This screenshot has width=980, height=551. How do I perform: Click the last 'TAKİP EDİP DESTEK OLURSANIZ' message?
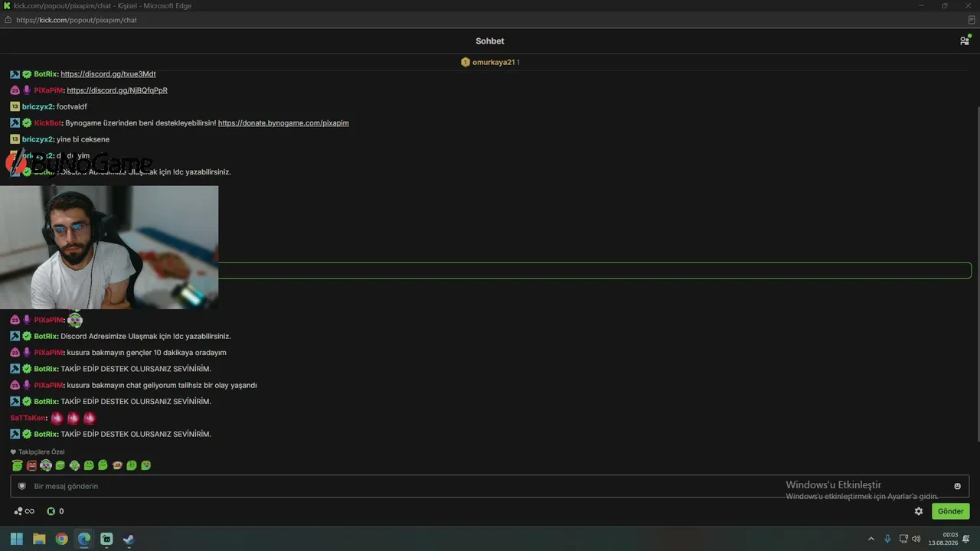[136, 435]
